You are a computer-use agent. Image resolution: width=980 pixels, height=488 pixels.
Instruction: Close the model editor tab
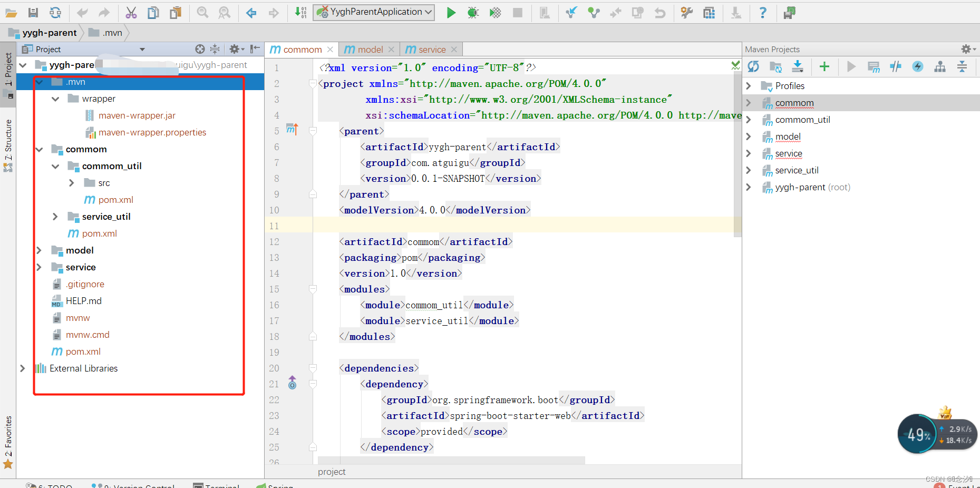391,50
